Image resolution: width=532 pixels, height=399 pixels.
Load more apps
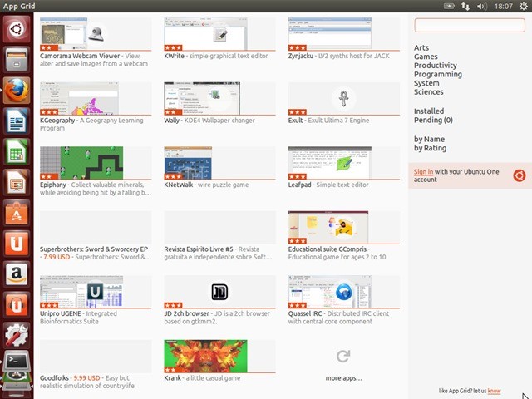(343, 378)
